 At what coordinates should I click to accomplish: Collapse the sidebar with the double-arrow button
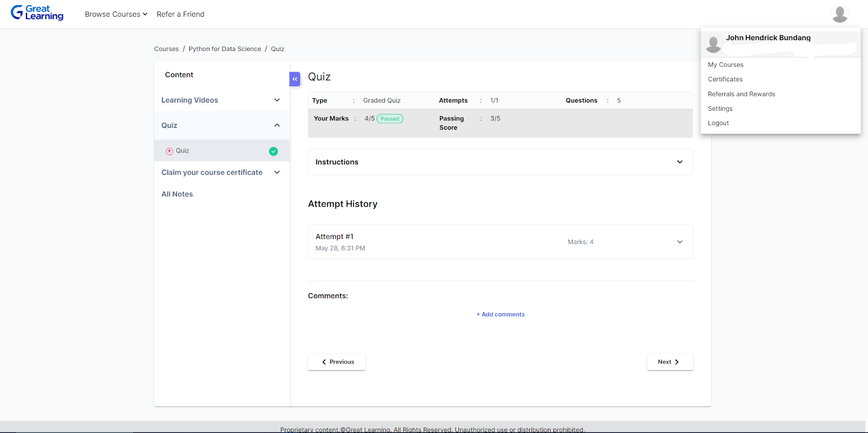(x=295, y=79)
